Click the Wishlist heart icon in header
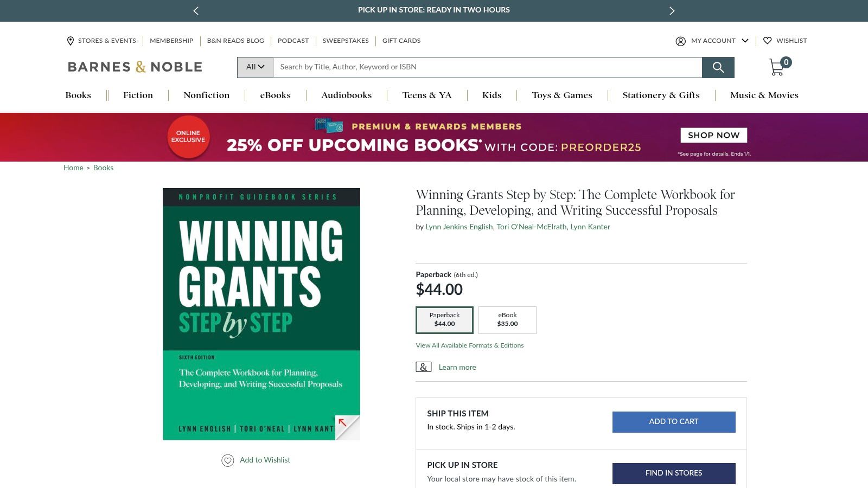 (767, 41)
